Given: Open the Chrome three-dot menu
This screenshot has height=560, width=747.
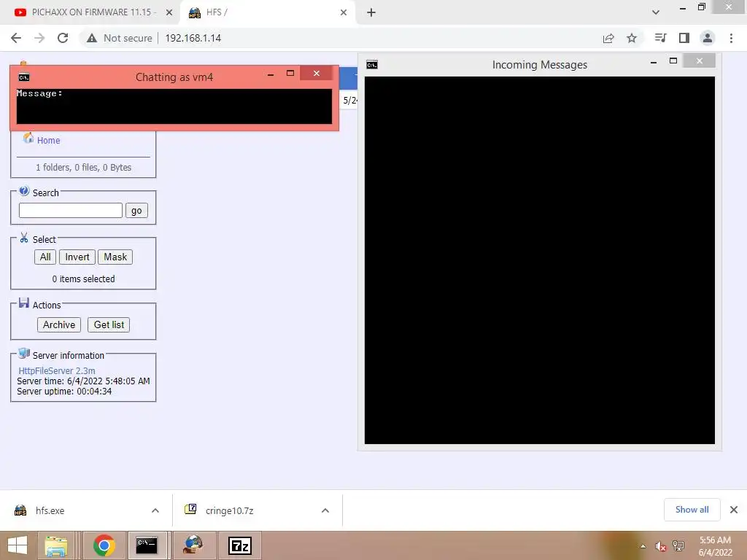Looking at the screenshot, I should 731,38.
